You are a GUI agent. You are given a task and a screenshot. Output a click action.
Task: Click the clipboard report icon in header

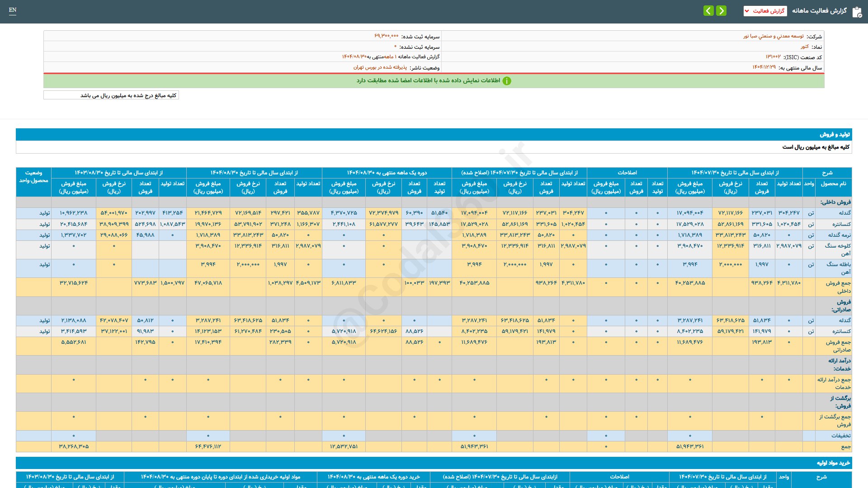pos(857,12)
